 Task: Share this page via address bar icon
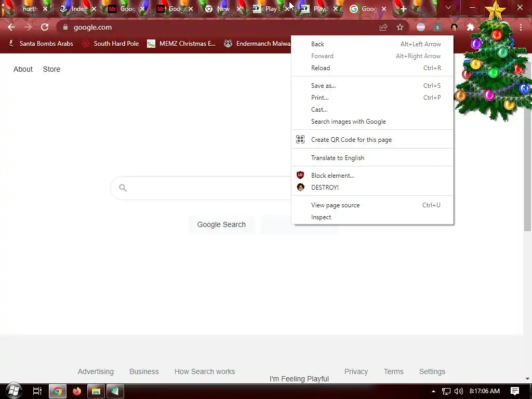[383, 27]
